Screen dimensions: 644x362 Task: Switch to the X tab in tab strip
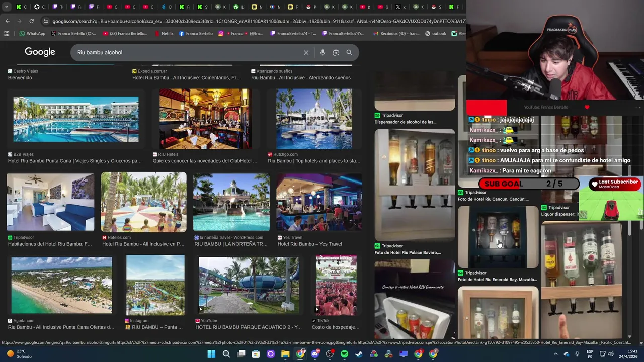pos(400,7)
